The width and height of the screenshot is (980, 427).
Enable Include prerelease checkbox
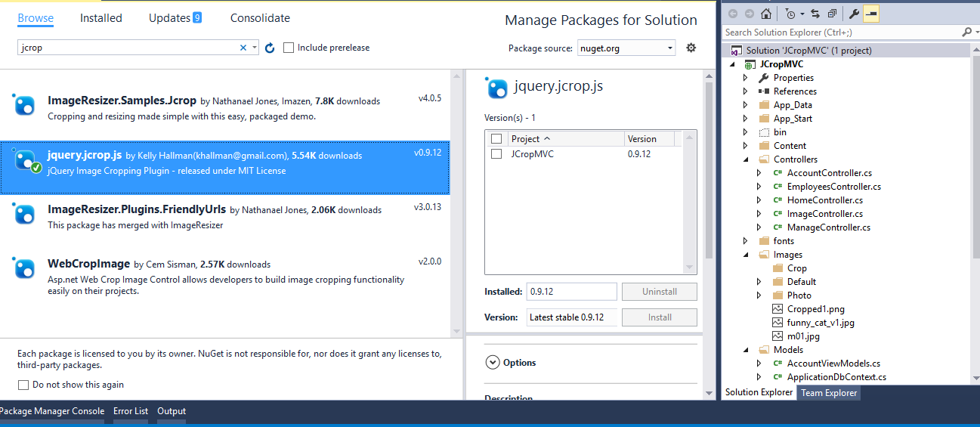289,48
